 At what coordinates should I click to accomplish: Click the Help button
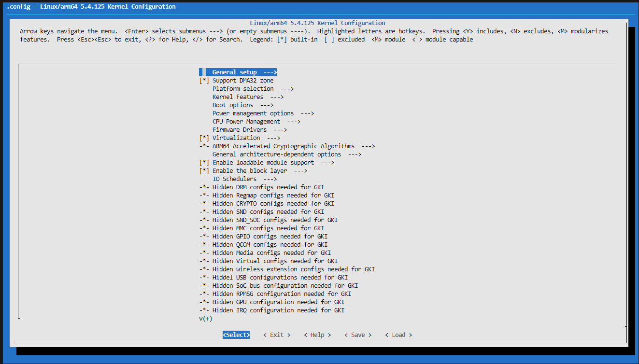tap(317, 335)
